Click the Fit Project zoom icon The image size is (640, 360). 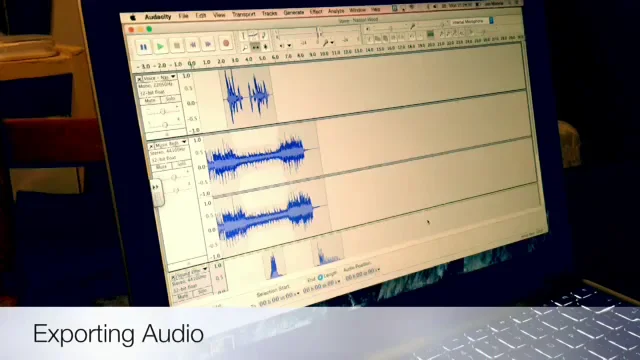pyautogui.click(x=461, y=33)
